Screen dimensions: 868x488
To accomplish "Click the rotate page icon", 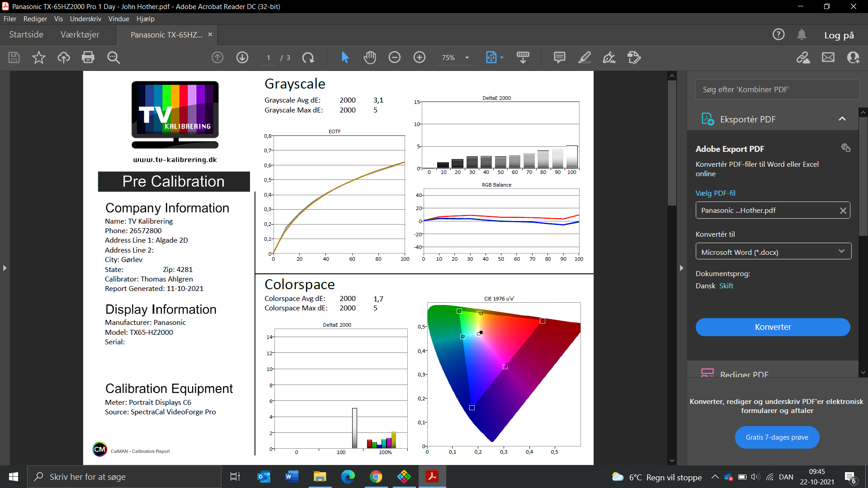I will 308,57.
